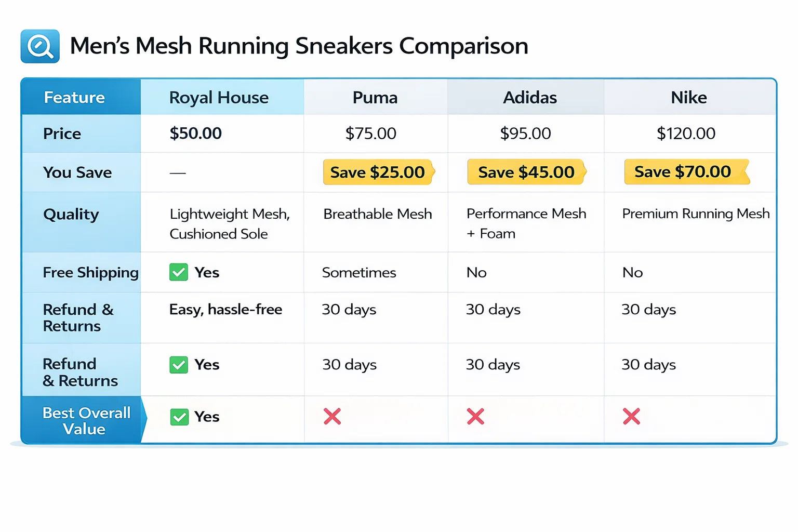This screenshot has height=532, width=798.
Task: Select the Adidas column header
Action: click(530, 98)
